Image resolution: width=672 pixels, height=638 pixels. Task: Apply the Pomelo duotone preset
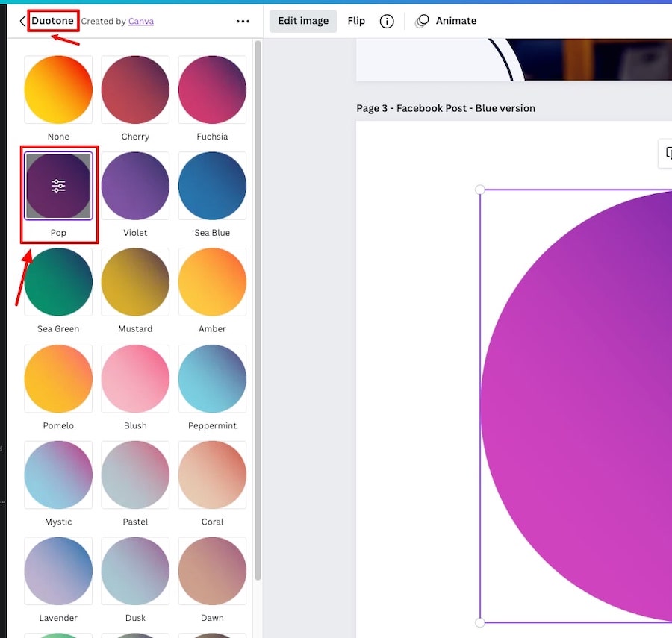(58, 379)
